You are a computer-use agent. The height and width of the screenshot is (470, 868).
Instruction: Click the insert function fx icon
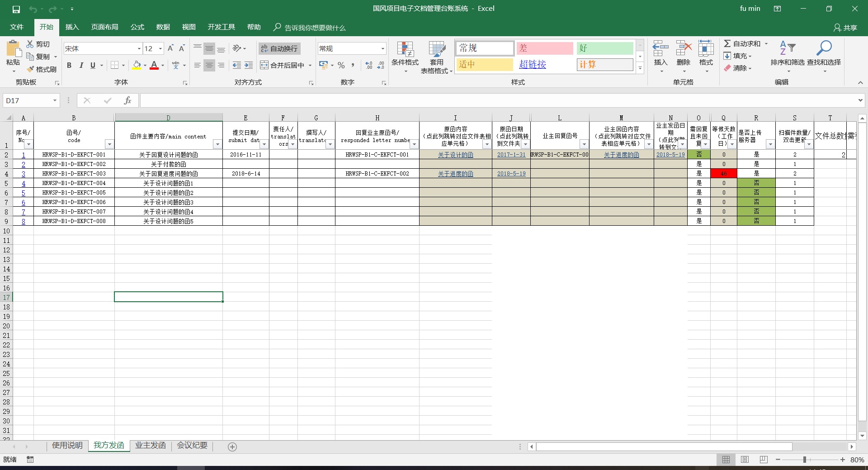[127, 100]
